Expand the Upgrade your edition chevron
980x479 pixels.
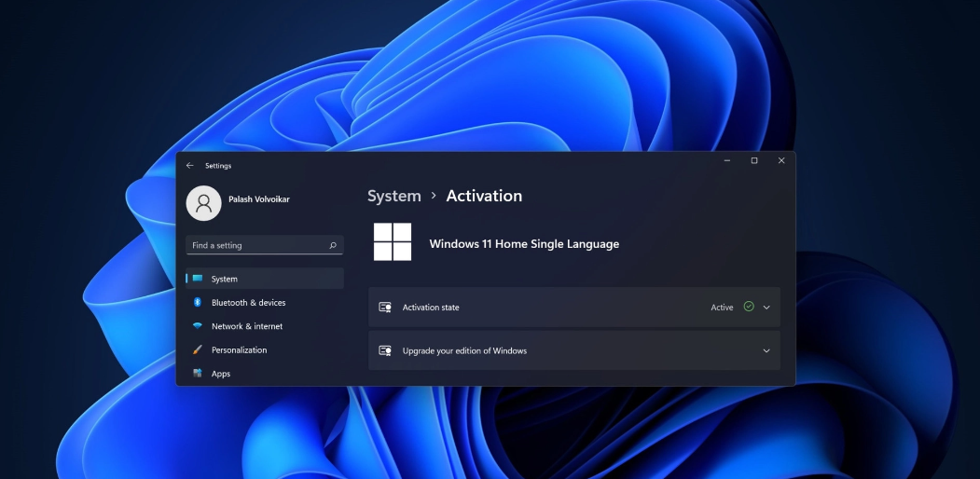click(766, 351)
